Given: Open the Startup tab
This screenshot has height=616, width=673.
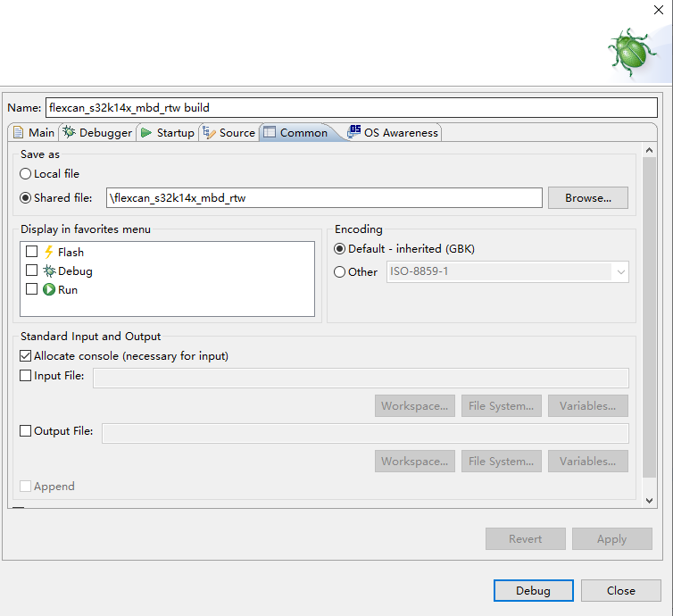Looking at the screenshot, I should (168, 133).
